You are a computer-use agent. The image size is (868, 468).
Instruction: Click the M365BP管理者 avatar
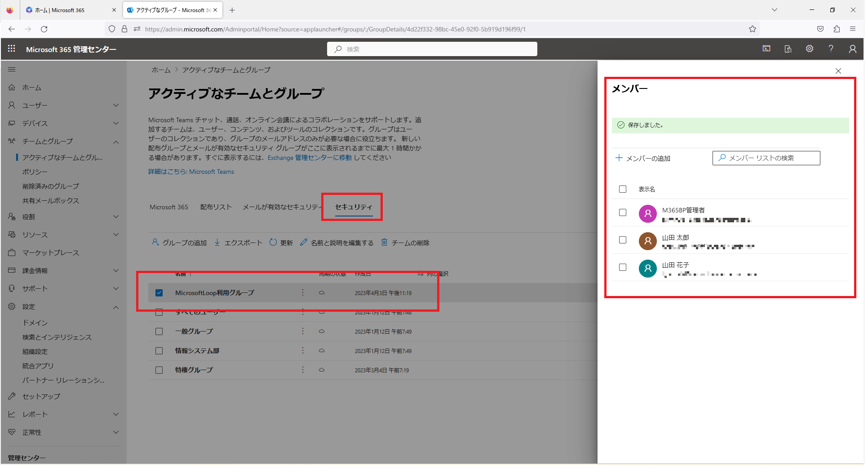click(648, 214)
